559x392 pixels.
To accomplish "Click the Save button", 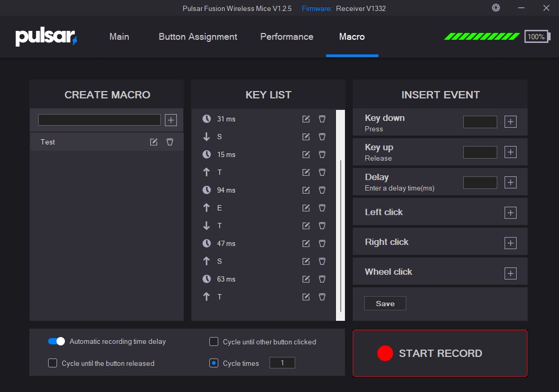I will click(385, 304).
